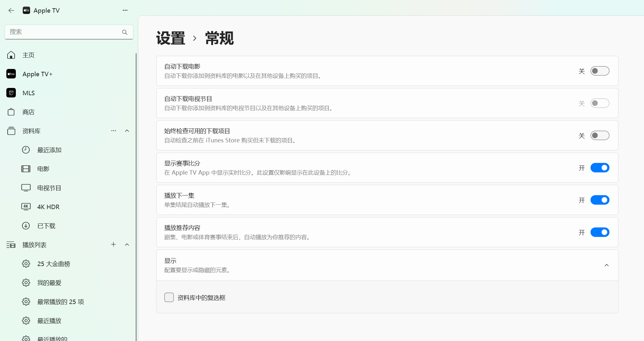The image size is (644, 341).
Task: Click the 播放列表 playlist icon
Action: [11, 245]
